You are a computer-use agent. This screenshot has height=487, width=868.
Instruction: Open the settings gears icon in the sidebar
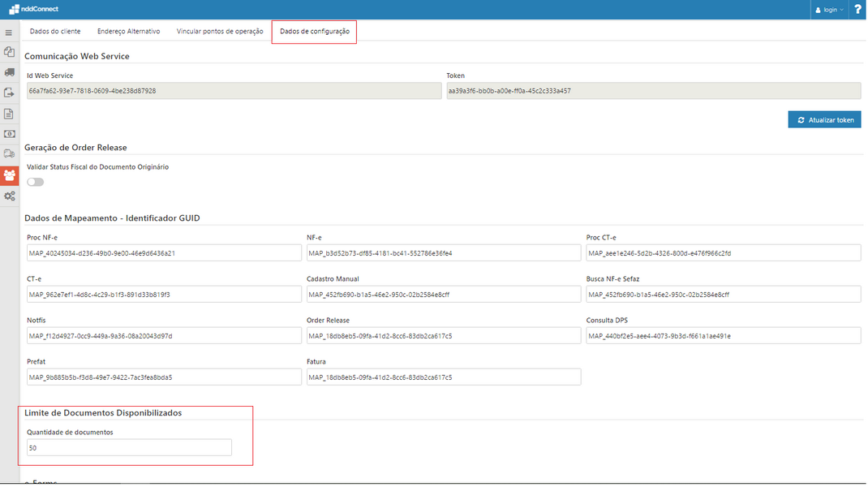pyautogui.click(x=9, y=196)
